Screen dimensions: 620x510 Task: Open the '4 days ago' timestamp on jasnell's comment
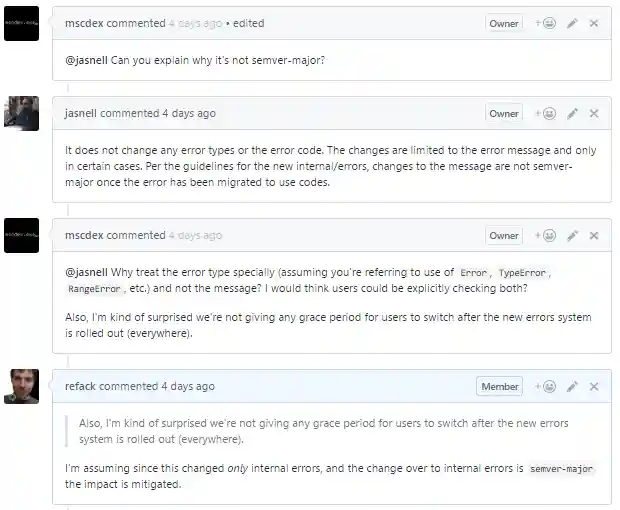point(188,113)
